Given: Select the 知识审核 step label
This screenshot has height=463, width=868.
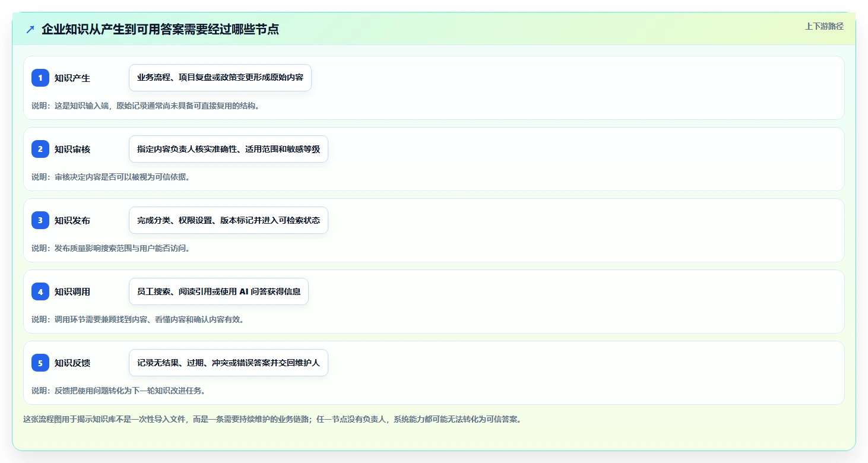Looking at the screenshot, I should [x=72, y=149].
